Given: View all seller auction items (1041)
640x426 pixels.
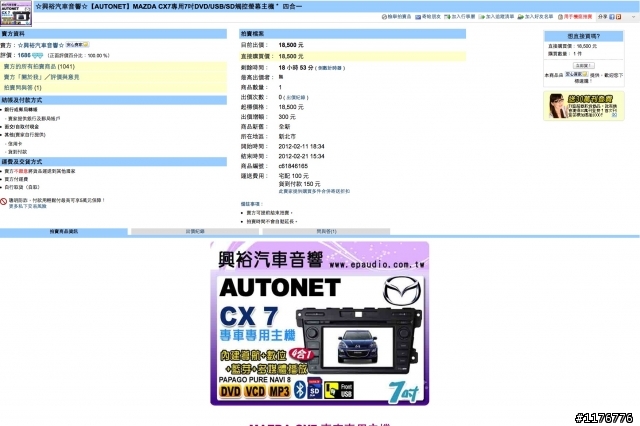Looking at the screenshot, I should click(x=39, y=67).
